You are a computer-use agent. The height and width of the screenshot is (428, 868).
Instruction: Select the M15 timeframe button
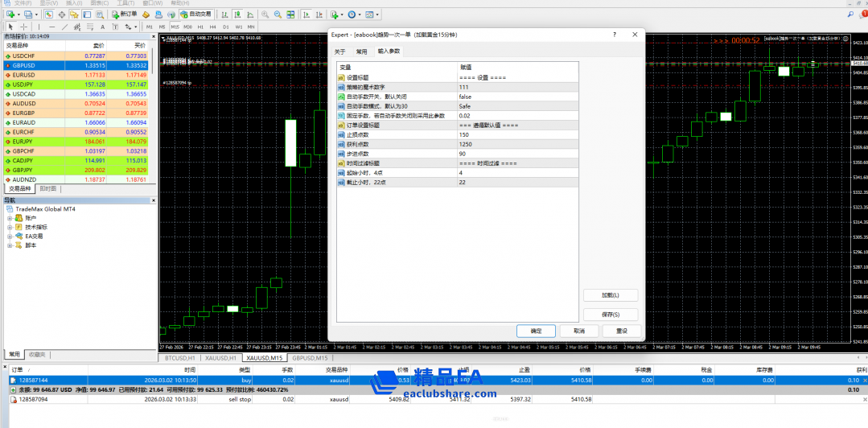[x=175, y=27]
